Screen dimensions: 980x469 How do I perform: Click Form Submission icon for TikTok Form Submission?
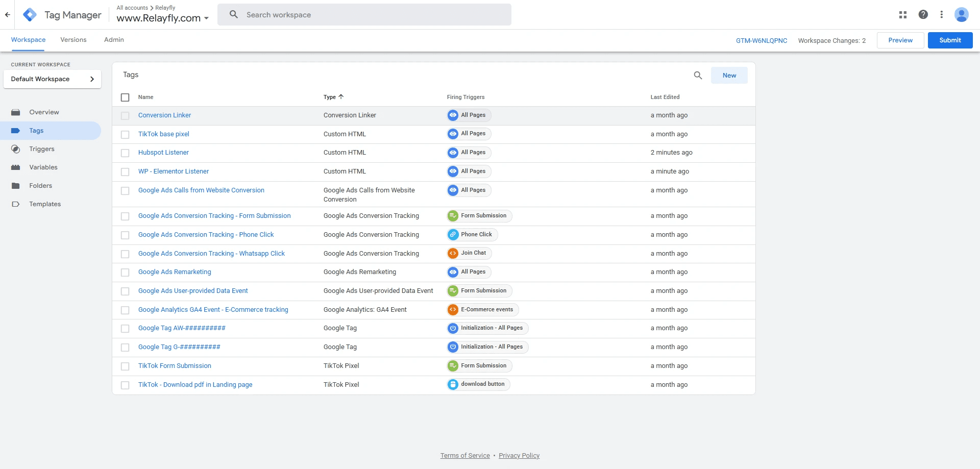coord(453,366)
